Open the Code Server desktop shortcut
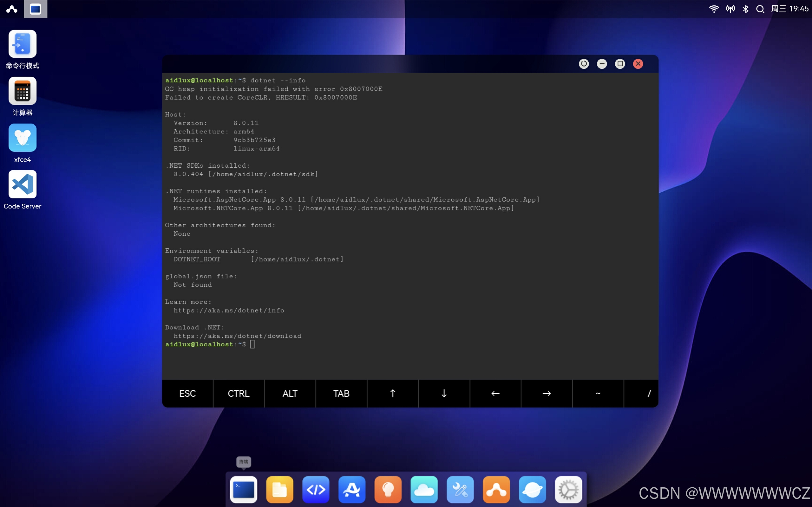This screenshot has width=812, height=507. (x=23, y=184)
